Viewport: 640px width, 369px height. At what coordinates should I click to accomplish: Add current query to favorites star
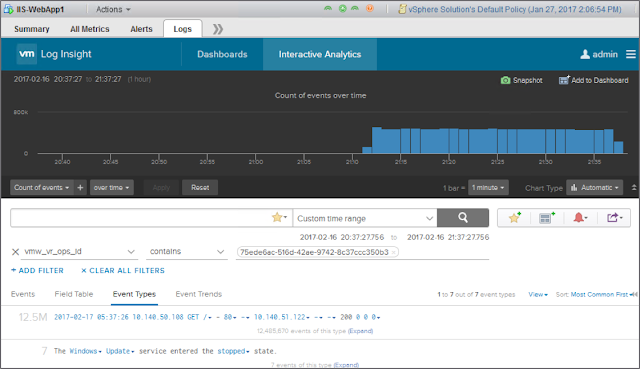coord(515,218)
